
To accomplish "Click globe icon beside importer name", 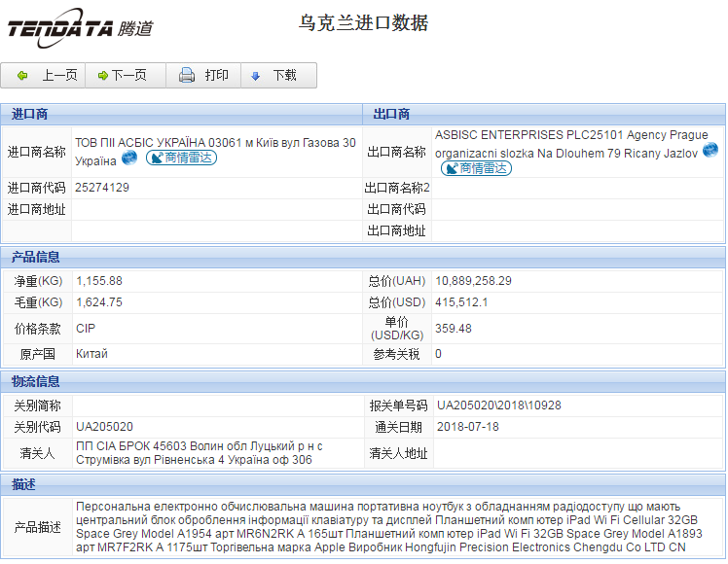I will pos(129,159).
